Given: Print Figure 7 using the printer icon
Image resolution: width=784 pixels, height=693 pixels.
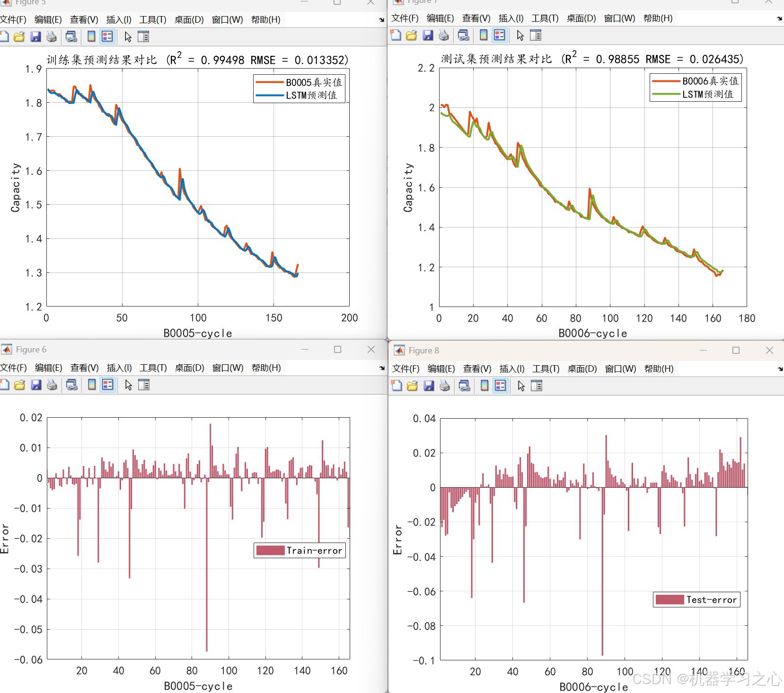Looking at the screenshot, I should pyautogui.click(x=444, y=35).
